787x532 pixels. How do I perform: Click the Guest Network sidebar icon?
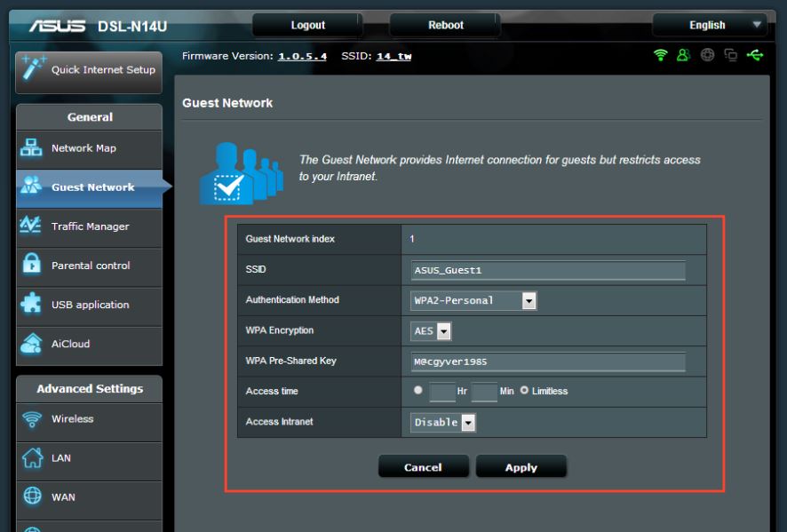pyautogui.click(x=31, y=186)
